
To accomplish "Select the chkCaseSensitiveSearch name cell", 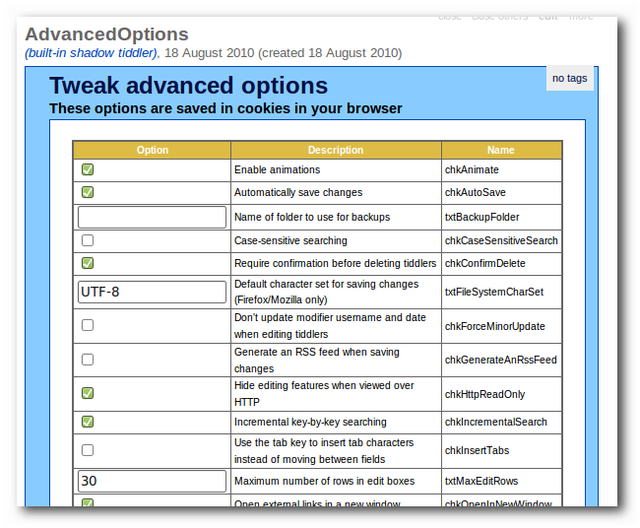I will click(502, 241).
